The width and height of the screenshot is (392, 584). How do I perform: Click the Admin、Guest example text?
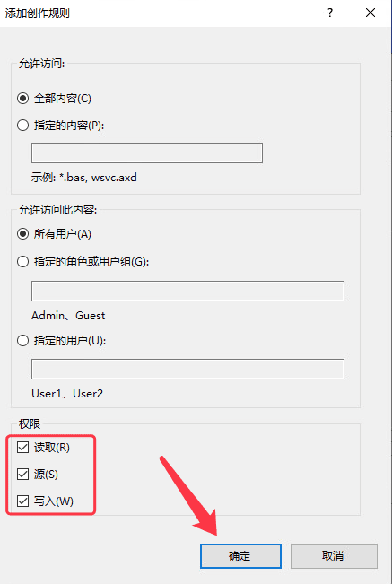pyautogui.click(x=68, y=316)
